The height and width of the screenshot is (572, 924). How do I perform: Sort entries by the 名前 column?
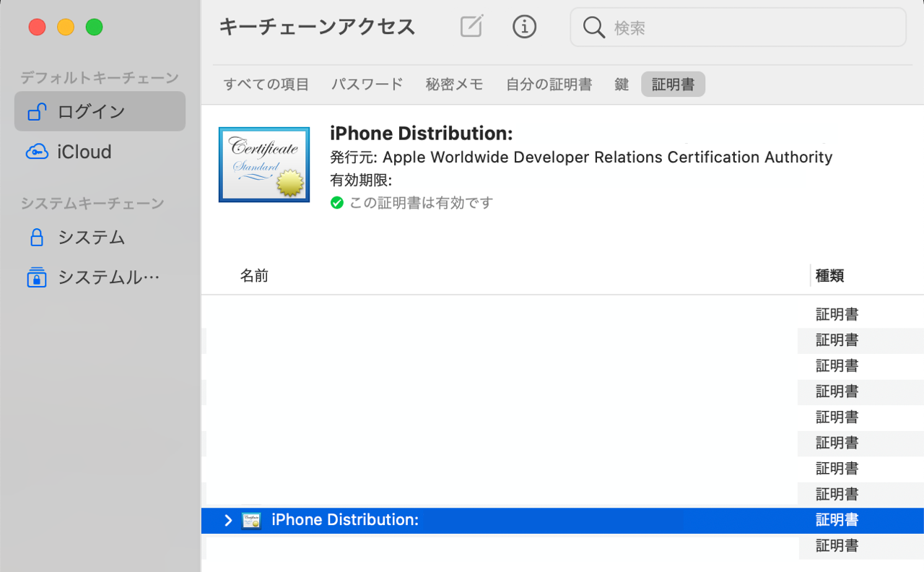point(253,276)
